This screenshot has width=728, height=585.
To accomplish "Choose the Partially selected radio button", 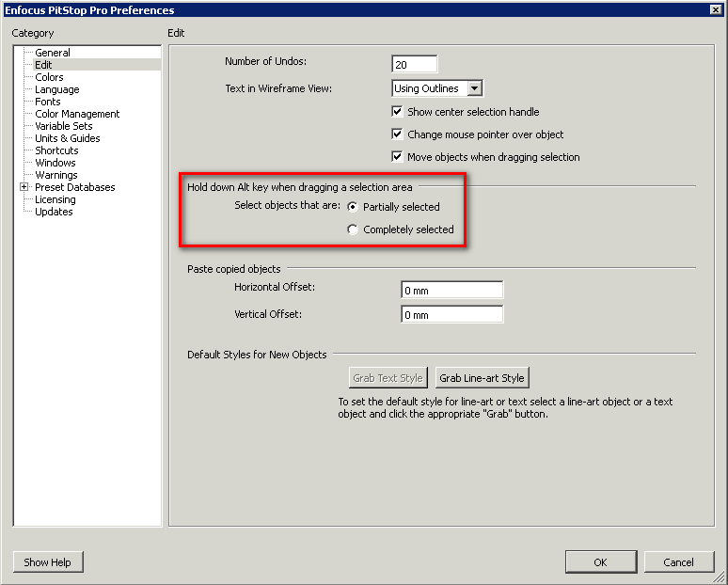I will [353, 207].
